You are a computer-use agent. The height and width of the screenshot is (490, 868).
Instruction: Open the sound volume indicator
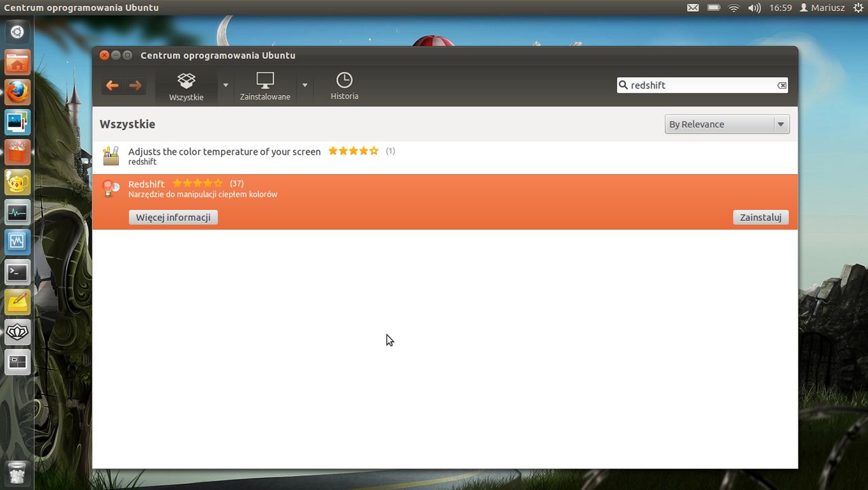[x=754, y=7]
